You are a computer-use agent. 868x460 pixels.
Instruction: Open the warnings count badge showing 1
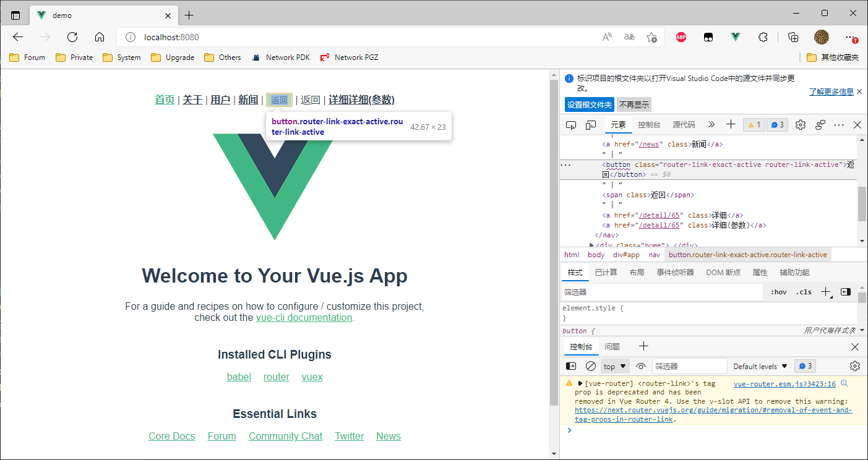(x=754, y=125)
